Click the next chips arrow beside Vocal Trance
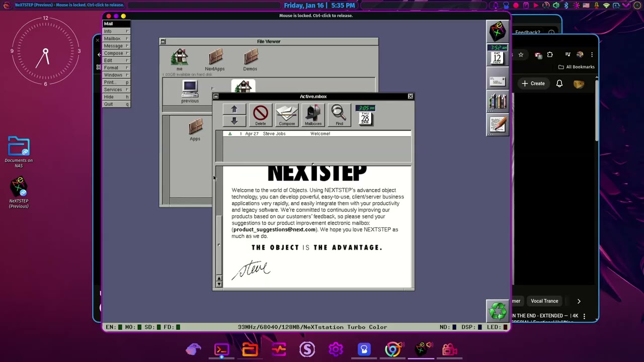This screenshot has width=644, height=362. [579, 301]
